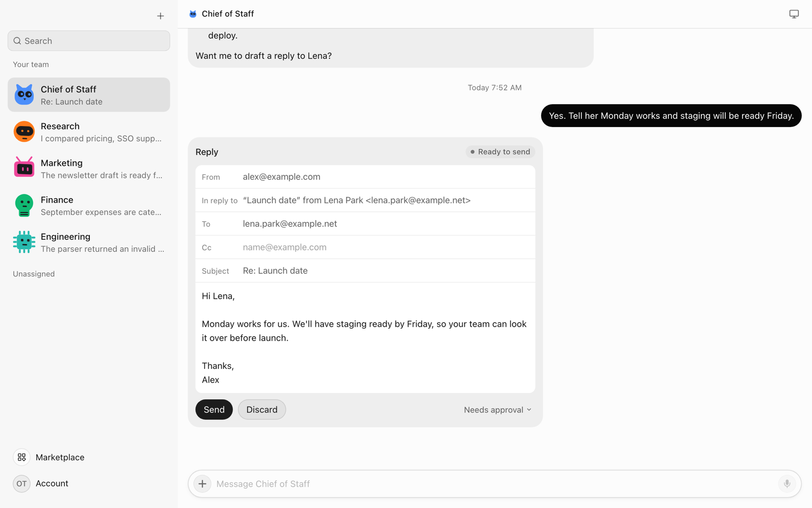Click the Want me to draft a reply text
The width and height of the screenshot is (812, 508).
click(263, 56)
